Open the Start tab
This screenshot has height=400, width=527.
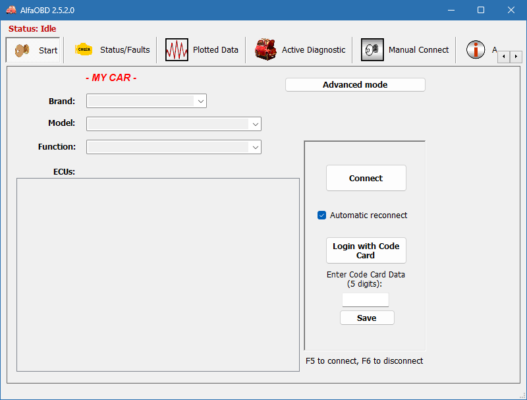(x=33, y=50)
